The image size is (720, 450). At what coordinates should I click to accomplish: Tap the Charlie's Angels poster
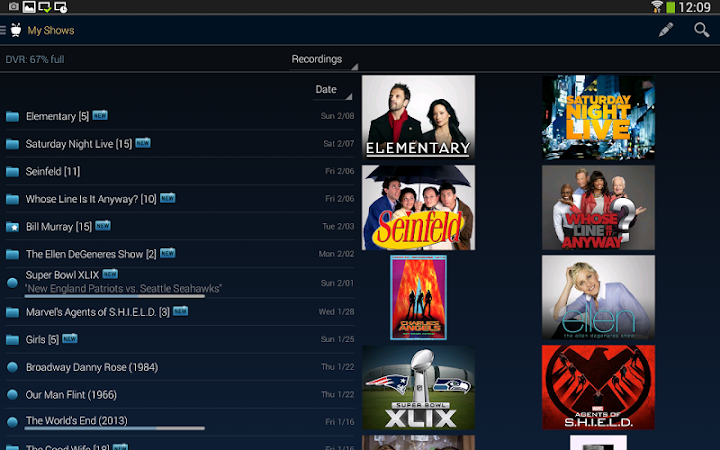click(x=418, y=298)
